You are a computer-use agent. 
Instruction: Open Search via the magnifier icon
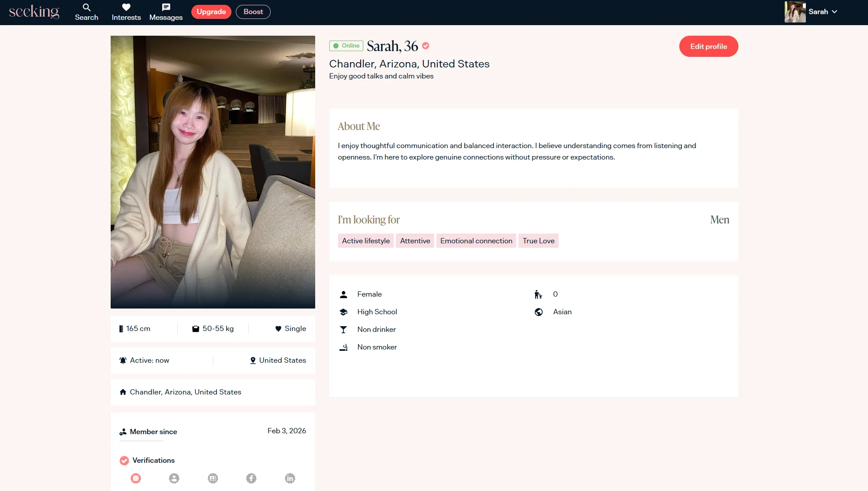tap(86, 7)
